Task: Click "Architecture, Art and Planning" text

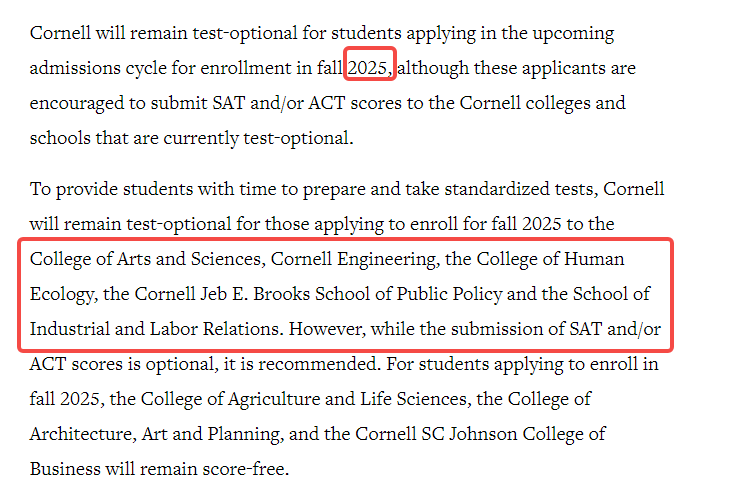Action: pyautogui.click(x=157, y=434)
